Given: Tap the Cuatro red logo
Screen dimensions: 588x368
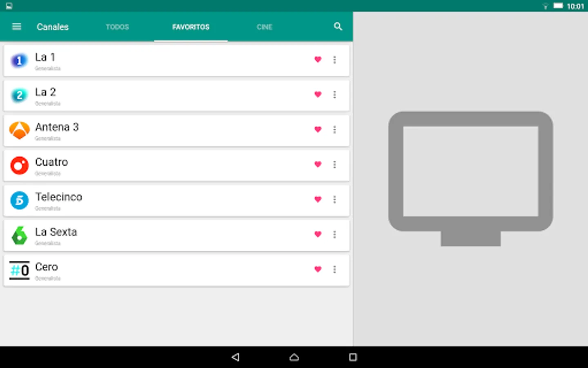Looking at the screenshot, I should coord(19,166).
